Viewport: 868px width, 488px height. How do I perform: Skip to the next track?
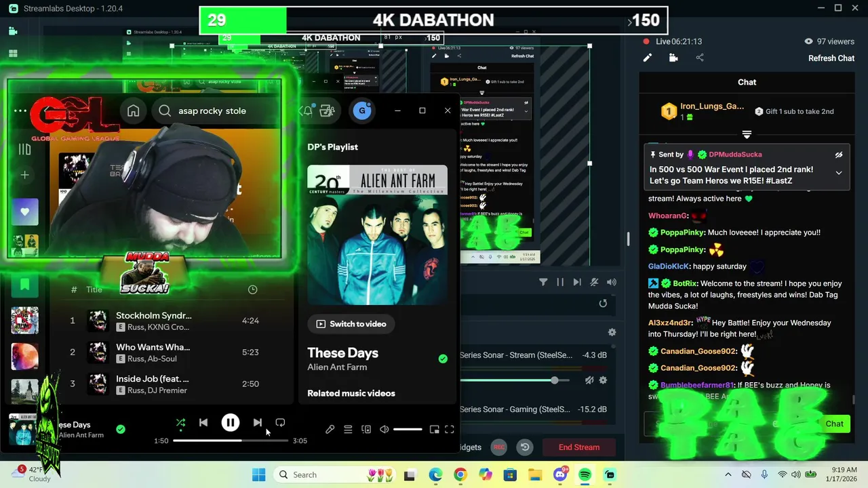tap(258, 422)
